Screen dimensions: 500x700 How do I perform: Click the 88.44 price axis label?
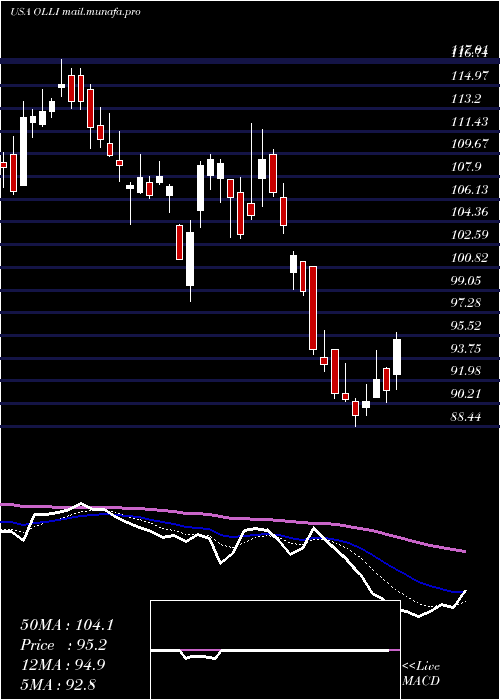click(466, 417)
